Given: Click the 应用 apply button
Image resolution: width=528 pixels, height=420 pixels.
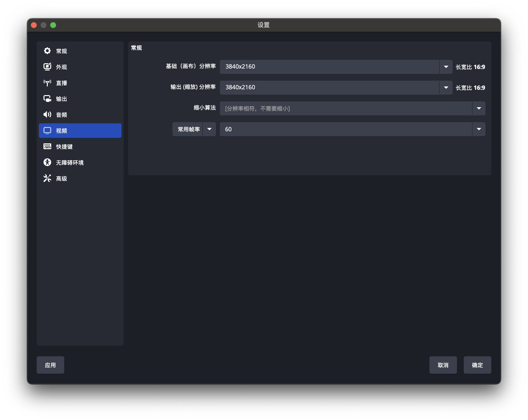Looking at the screenshot, I should click(50, 365).
